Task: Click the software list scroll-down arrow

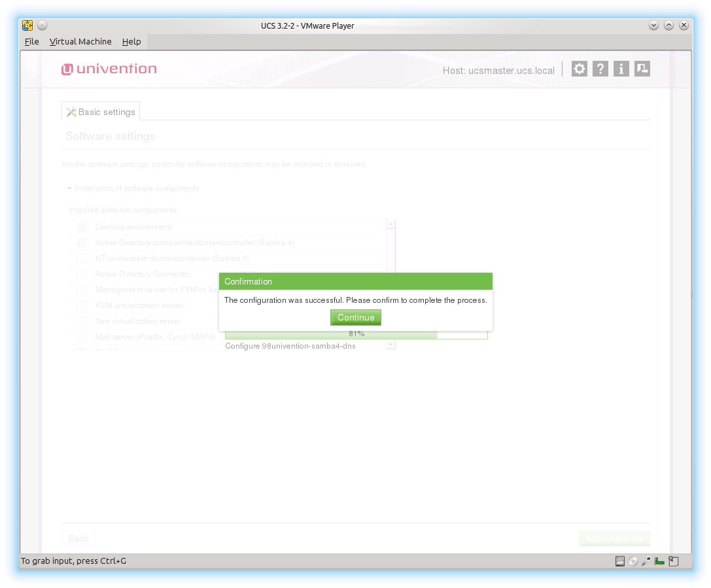Action: (x=391, y=345)
